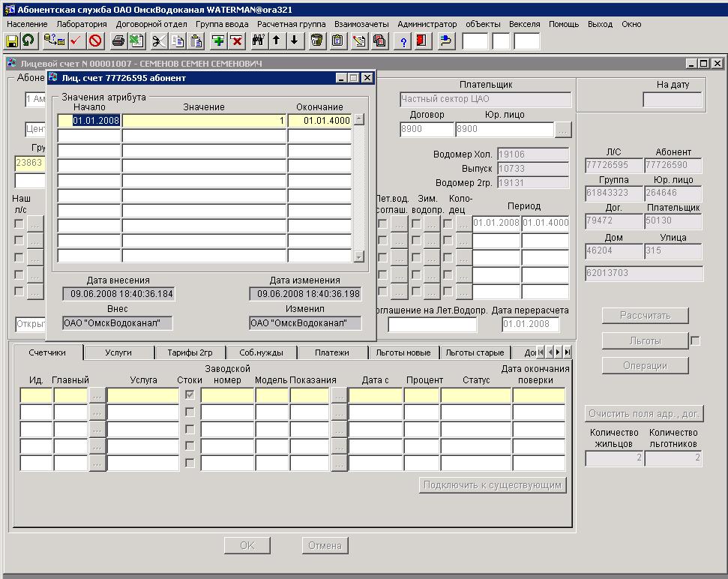Viewport: 728px width, 579px height.
Task: Open the lookup beside first Показания field
Action: tap(339, 395)
